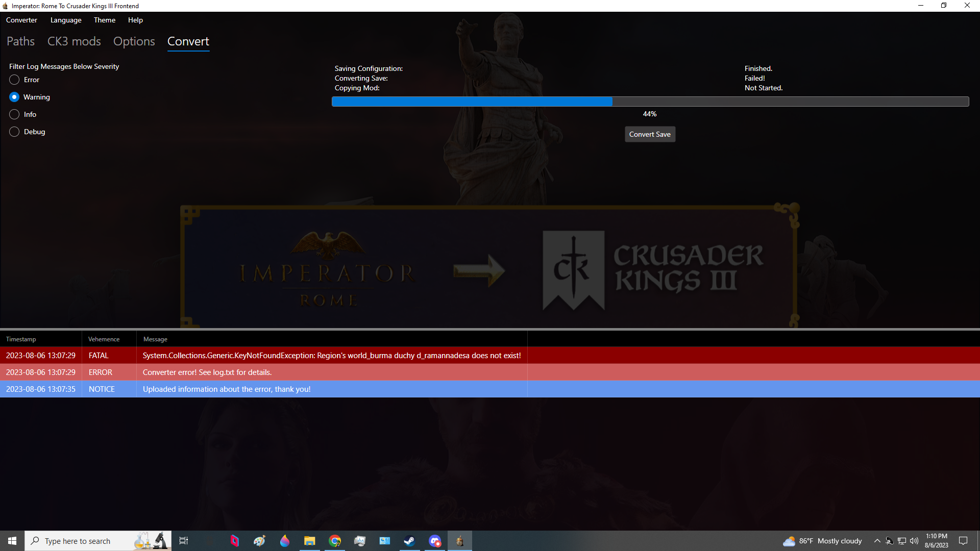The image size is (980, 551).
Task: Switch to the Options tab
Action: (x=134, y=41)
